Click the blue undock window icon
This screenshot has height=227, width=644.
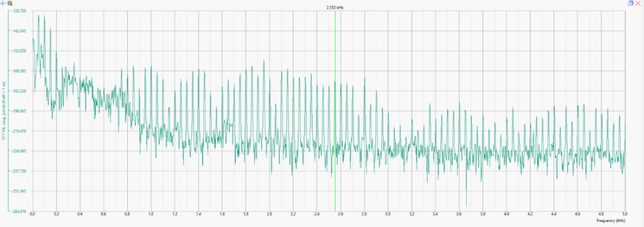631,3
